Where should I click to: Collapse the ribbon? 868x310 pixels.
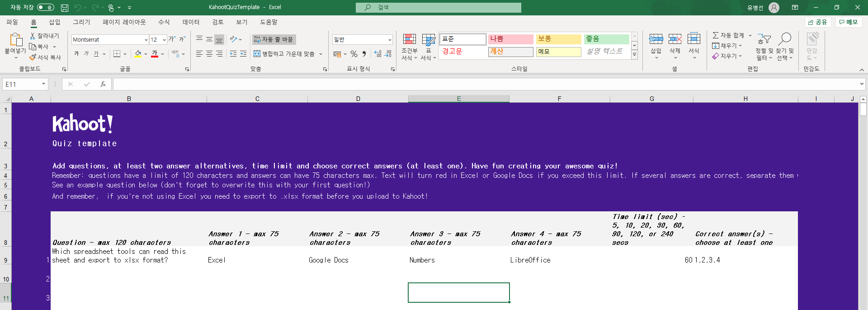pyautogui.click(x=862, y=69)
